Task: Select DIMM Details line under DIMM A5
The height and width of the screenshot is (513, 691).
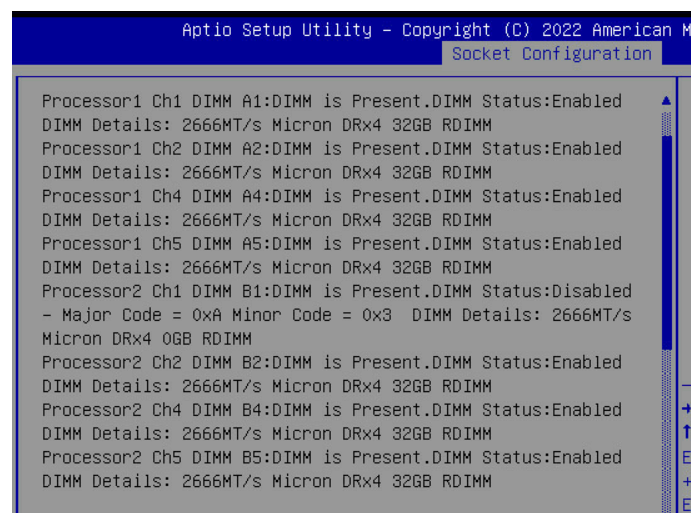Action: (x=266, y=267)
